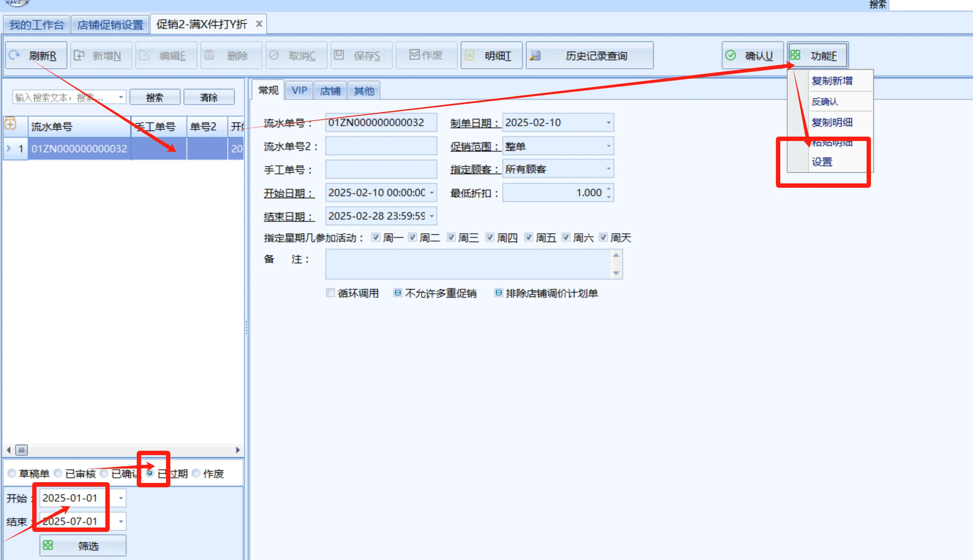This screenshot has width=973, height=560.
Task: Open the Detail (明细T) toolbar button
Action: [x=491, y=56]
